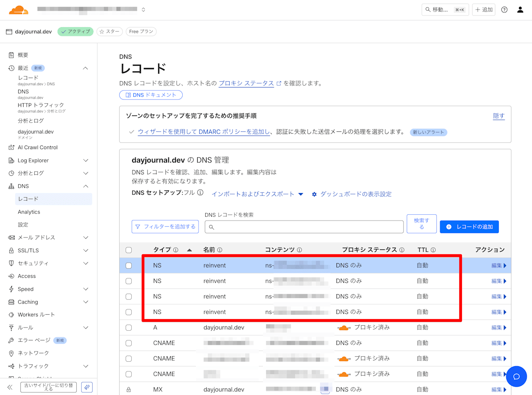The height and width of the screenshot is (395, 532).
Task: Expand SSL/TLS sidebar chevron
Action: (86, 250)
